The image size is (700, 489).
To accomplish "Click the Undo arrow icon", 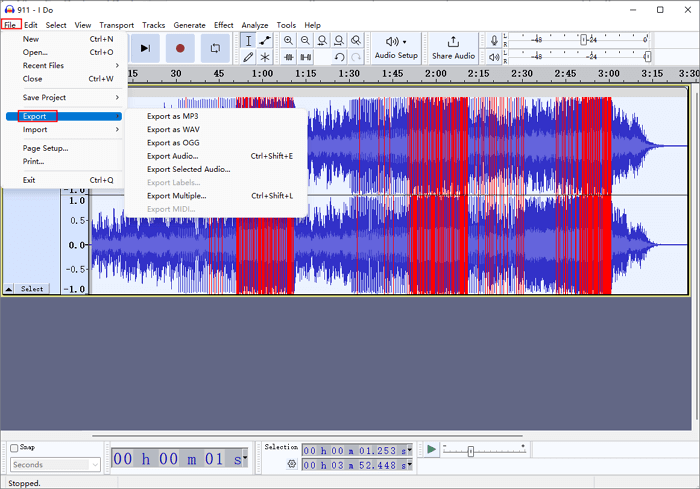I will (339, 57).
